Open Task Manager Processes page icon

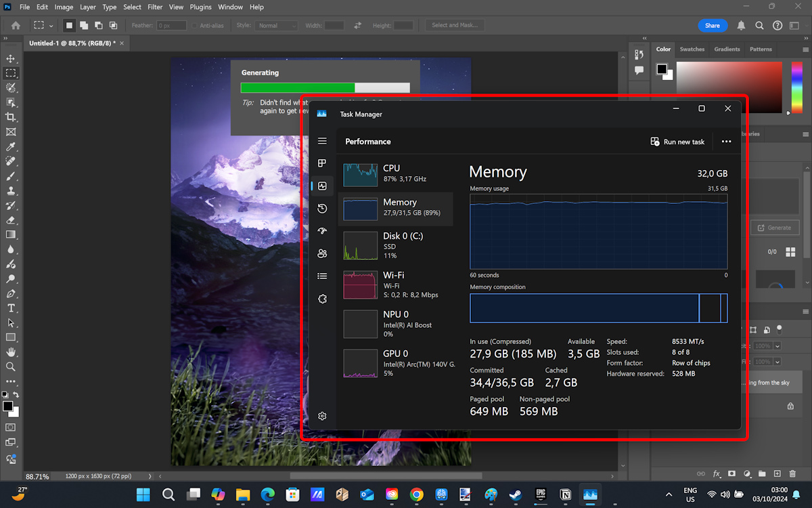(322, 163)
